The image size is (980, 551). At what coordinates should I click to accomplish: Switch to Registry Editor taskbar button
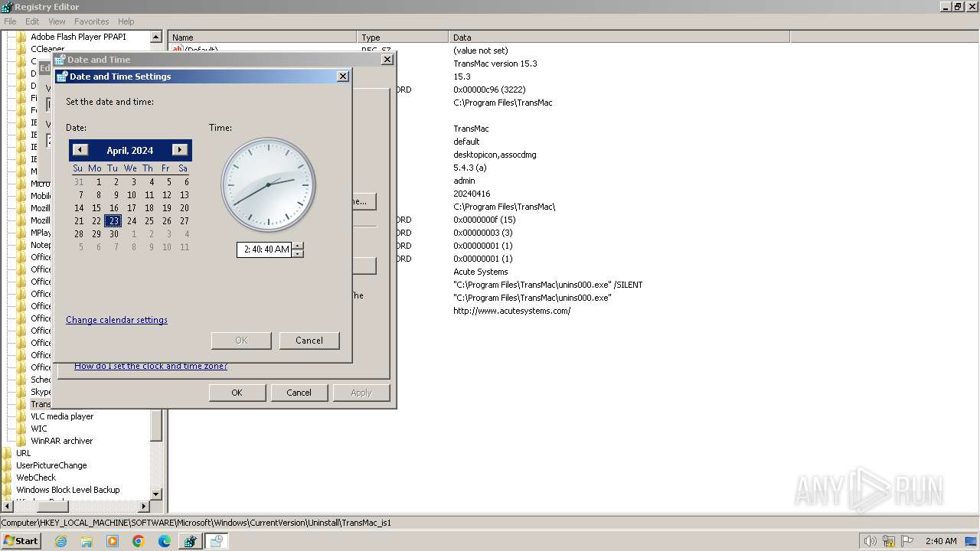(190, 541)
